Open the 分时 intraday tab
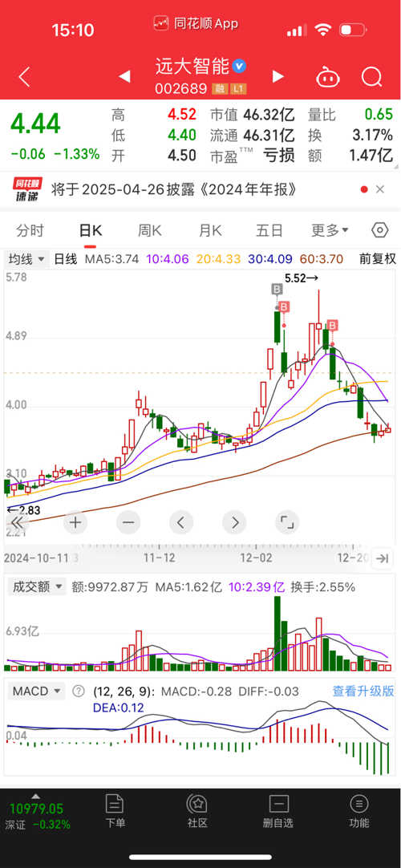The width and height of the screenshot is (401, 868). tap(30, 230)
